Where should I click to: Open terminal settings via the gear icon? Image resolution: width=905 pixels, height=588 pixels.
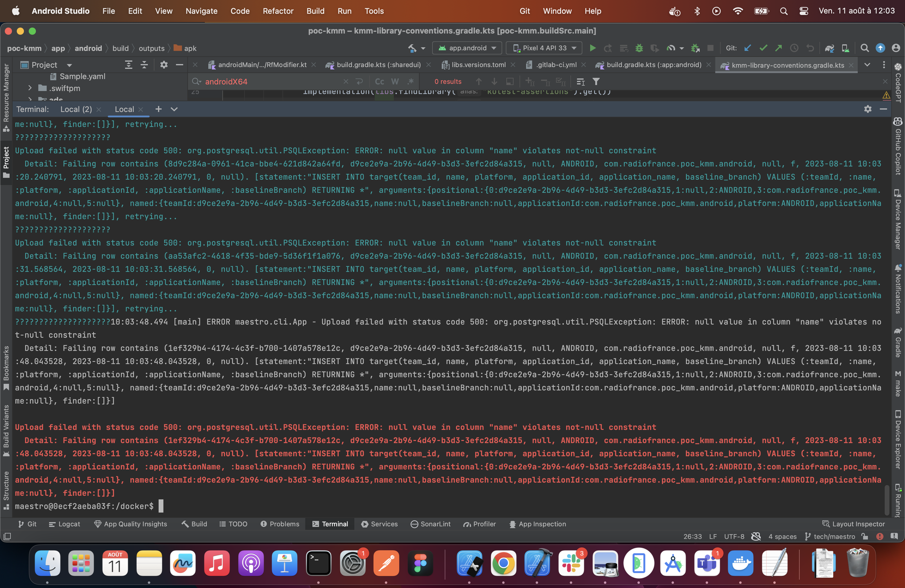click(868, 109)
